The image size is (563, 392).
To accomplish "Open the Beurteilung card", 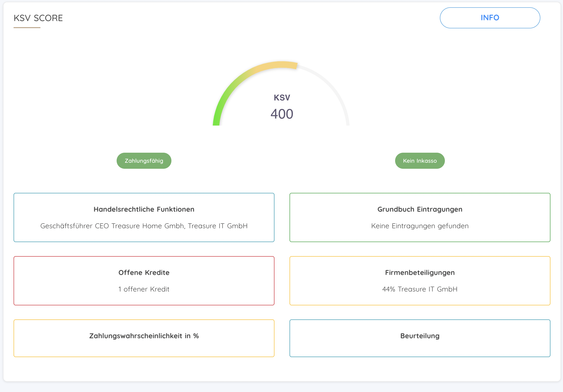I will click(x=420, y=338).
